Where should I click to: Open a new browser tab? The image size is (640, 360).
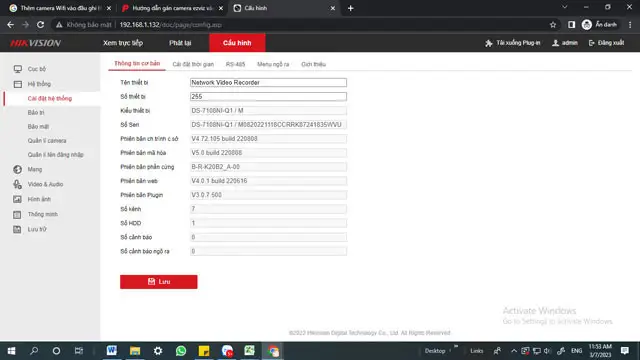[x=351, y=8]
